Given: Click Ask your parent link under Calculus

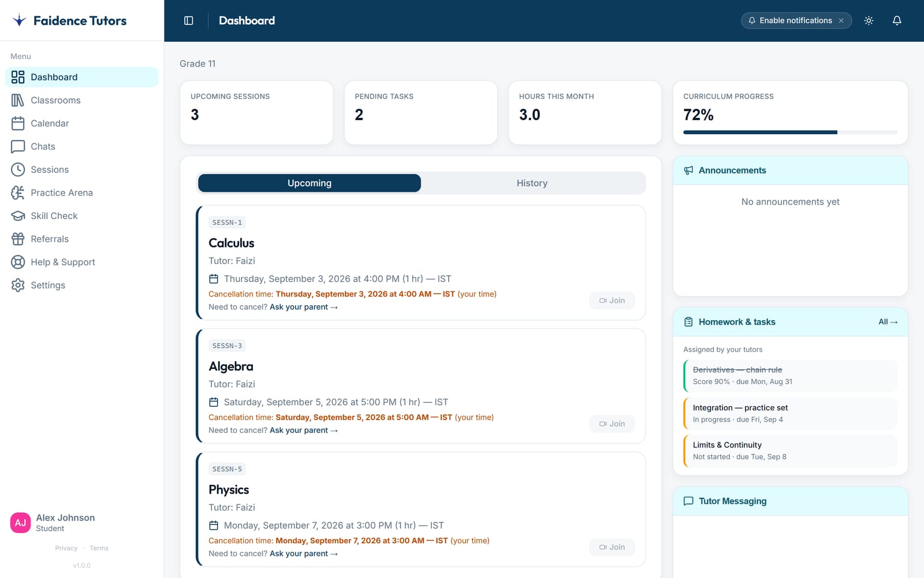Looking at the screenshot, I should [x=303, y=307].
